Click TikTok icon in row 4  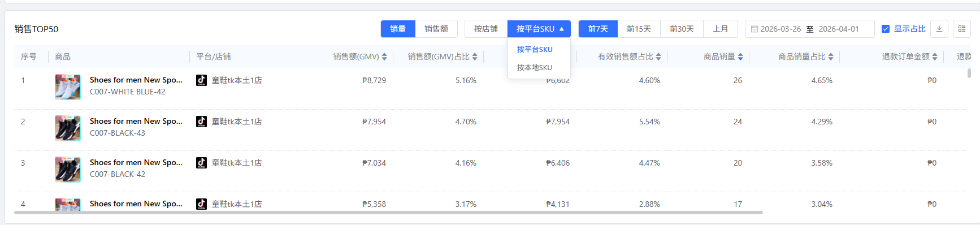pos(201,204)
